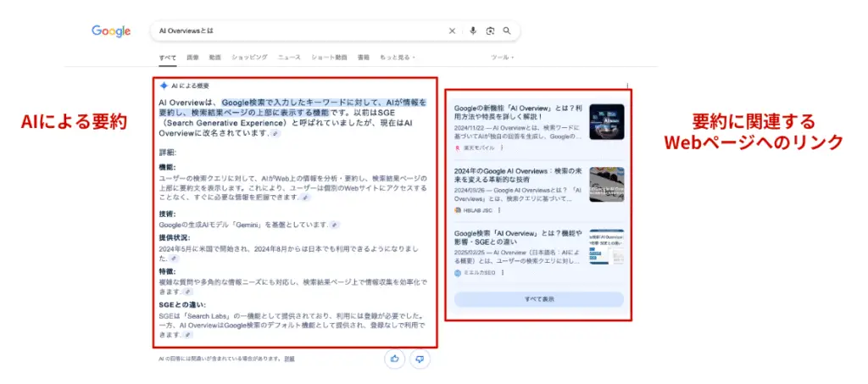Click the 楽天モバイル source name
868x384 pixels.
[480, 147]
